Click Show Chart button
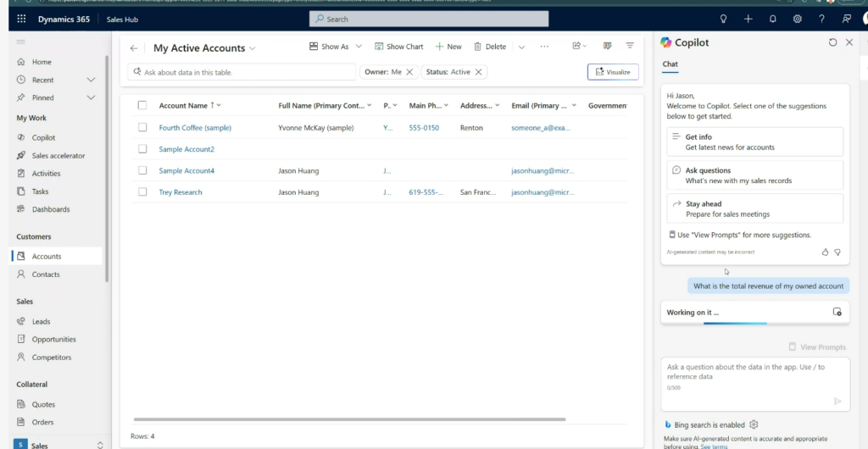The width and height of the screenshot is (868, 449). pyautogui.click(x=398, y=47)
